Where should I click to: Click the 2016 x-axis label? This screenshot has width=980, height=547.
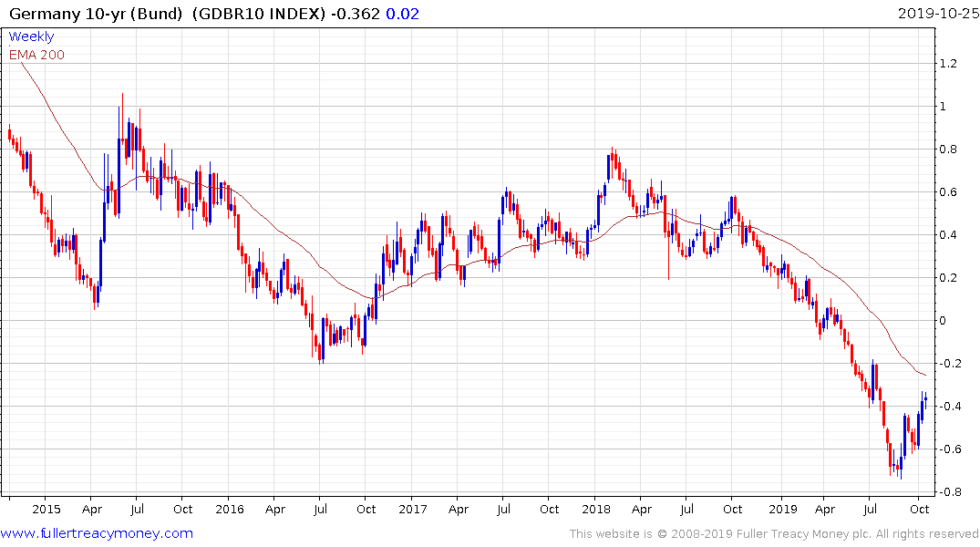230,509
